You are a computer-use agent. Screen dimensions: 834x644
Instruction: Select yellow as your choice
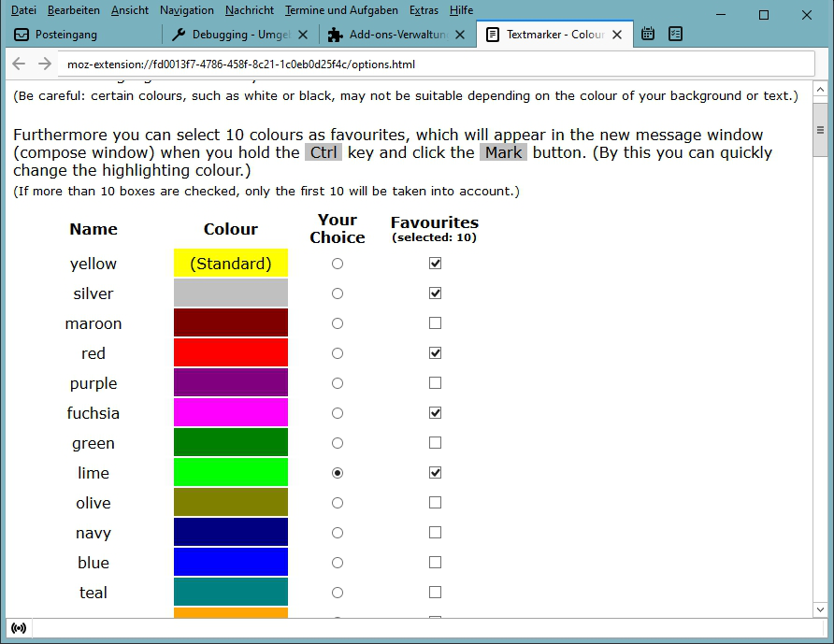[x=338, y=264]
